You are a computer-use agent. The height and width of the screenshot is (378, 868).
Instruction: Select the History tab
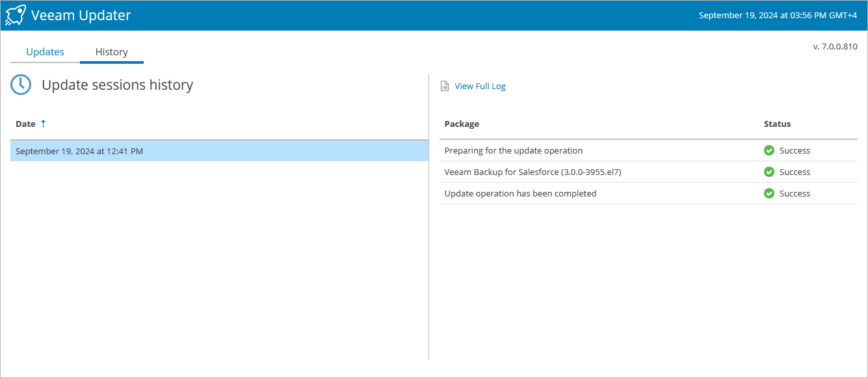(x=112, y=52)
